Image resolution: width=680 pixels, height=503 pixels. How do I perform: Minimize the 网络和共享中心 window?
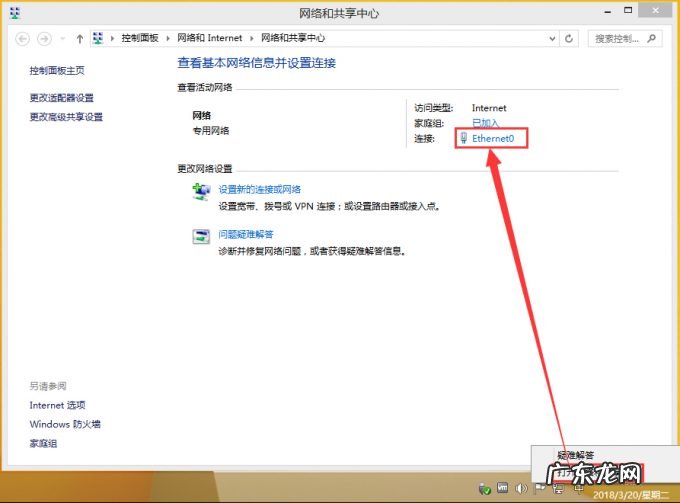(x=608, y=12)
